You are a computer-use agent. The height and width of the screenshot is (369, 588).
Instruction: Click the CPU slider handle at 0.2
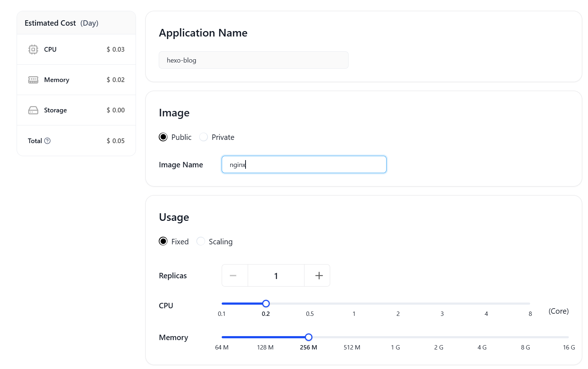coord(266,304)
